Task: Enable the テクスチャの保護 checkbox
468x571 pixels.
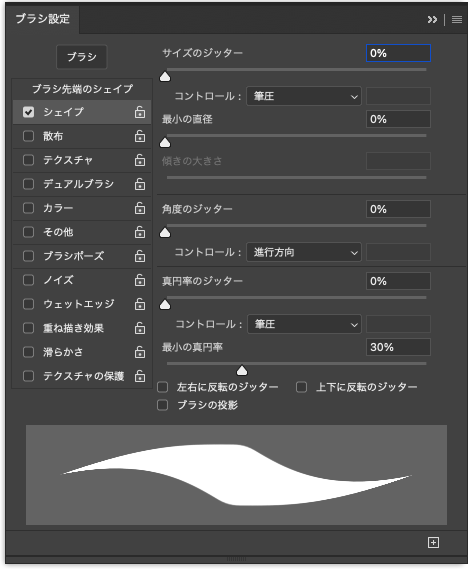Action: coord(28,376)
